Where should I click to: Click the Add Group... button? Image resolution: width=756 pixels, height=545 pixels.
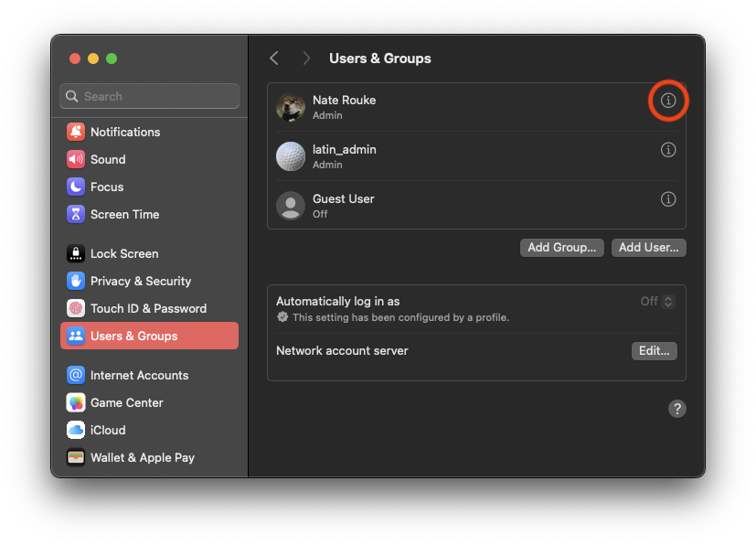point(561,248)
